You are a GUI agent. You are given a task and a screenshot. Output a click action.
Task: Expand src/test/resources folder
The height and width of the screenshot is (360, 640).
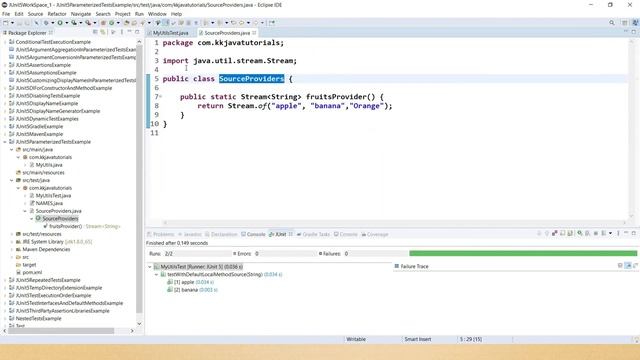[12, 234]
